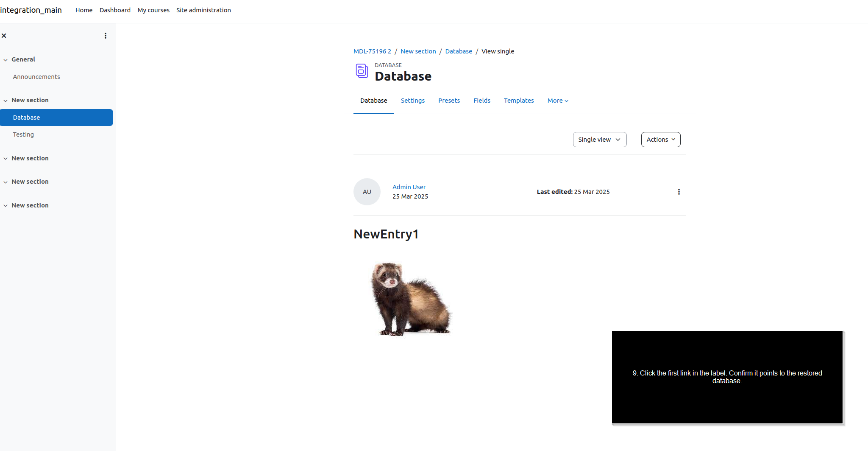Switch to the Settings tab
The width and height of the screenshot is (868, 451).
point(413,101)
